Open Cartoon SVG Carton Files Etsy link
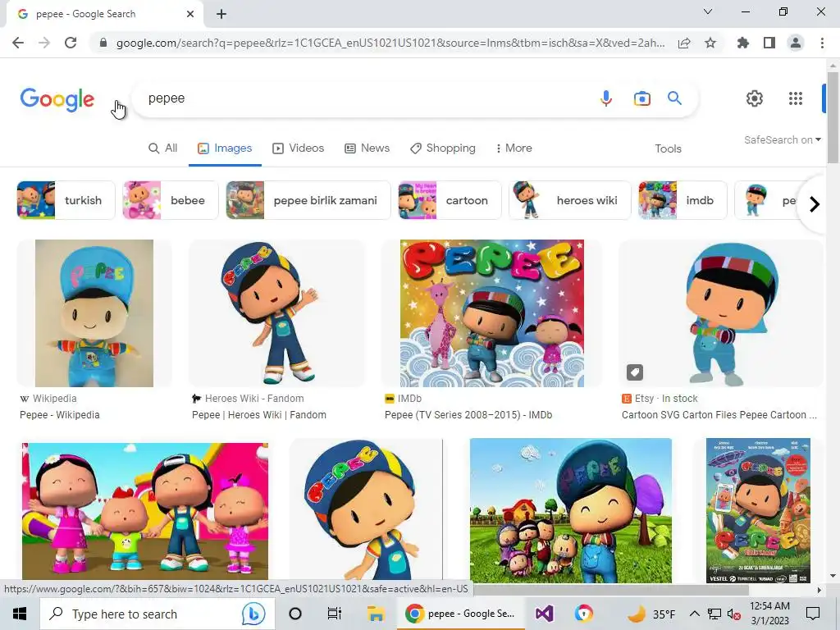The height and width of the screenshot is (630, 840). click(719, 415)
